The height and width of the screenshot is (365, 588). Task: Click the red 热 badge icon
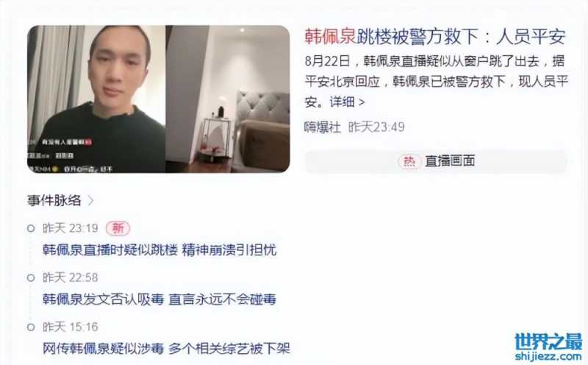[409, 161]
